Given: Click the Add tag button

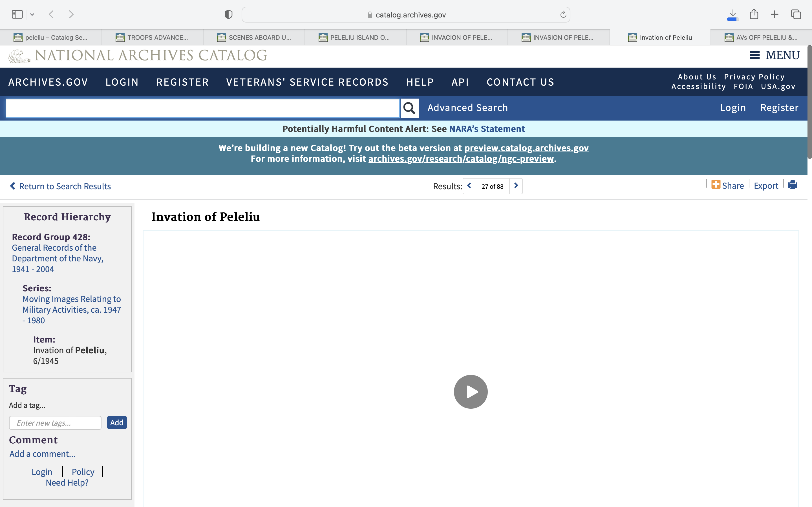Looking at the screenshot, I should click(x=117, y=422).
